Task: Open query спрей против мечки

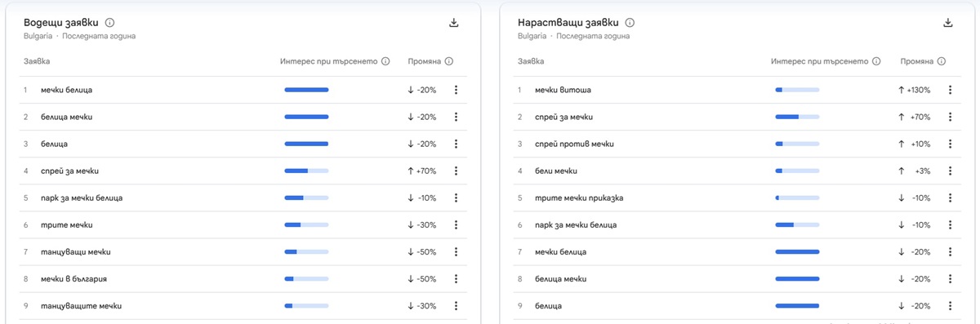Action: (x=574, y=144)
